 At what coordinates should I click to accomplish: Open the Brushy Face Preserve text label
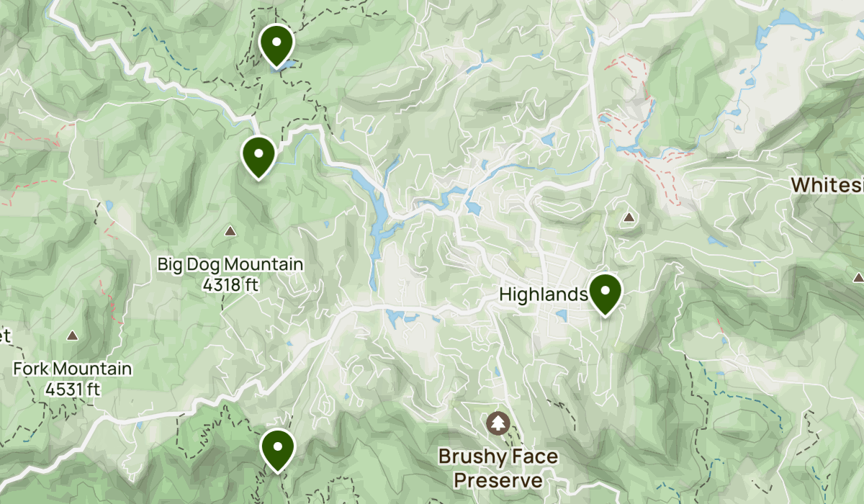pyautogui.click(x=498, y=468)
